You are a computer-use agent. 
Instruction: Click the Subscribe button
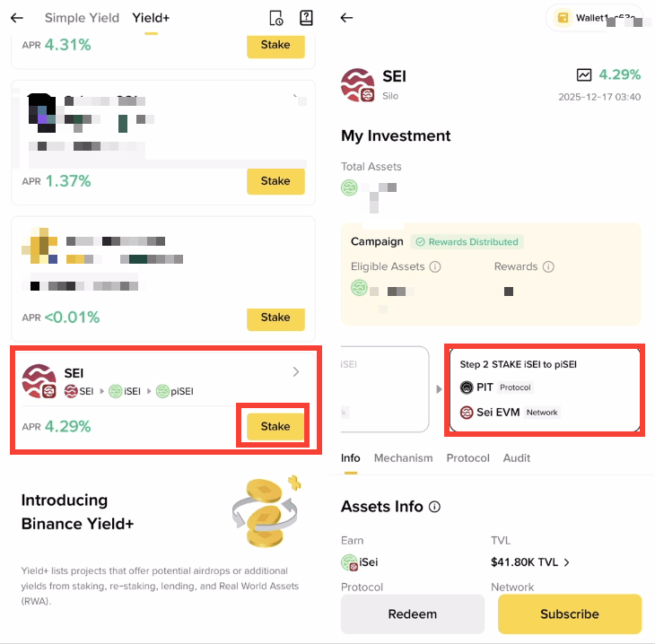570,614
